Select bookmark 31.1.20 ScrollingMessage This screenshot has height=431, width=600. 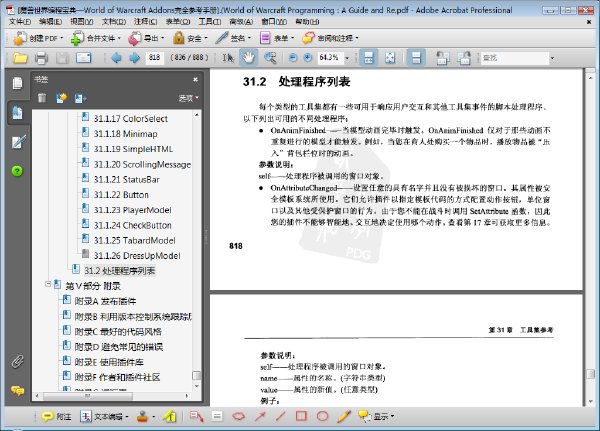point(142,165)
